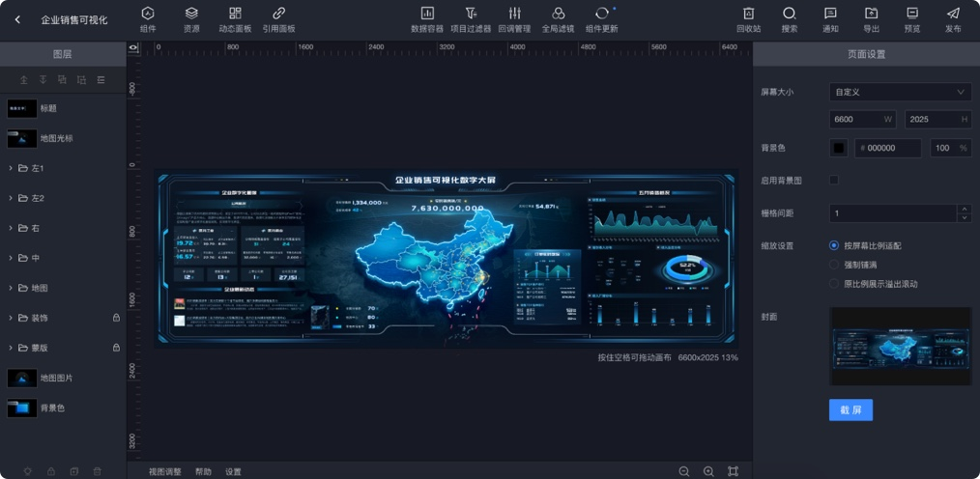Select the 标题 layer

coord(63,108)
